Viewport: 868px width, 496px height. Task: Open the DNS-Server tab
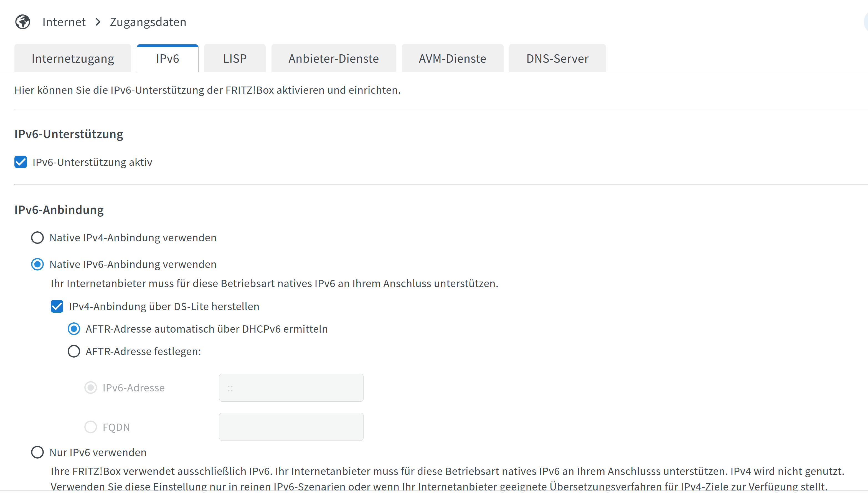557,59
